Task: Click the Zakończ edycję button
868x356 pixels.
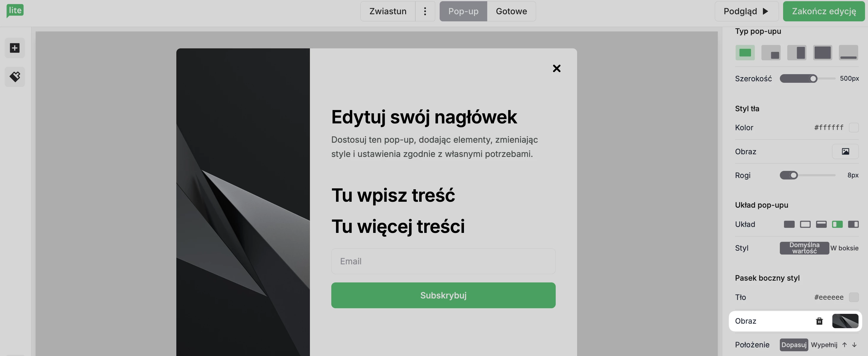Action: [823, 11]
